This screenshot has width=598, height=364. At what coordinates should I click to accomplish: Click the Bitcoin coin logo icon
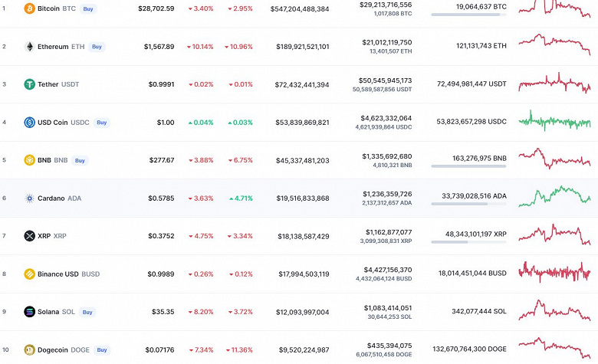click(x=30, y=8)
